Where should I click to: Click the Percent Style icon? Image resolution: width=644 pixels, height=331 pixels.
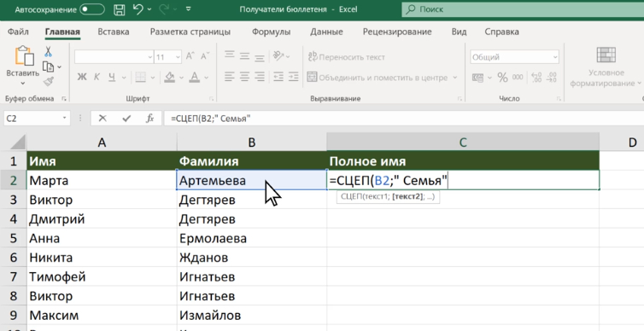tap(502, 77)
